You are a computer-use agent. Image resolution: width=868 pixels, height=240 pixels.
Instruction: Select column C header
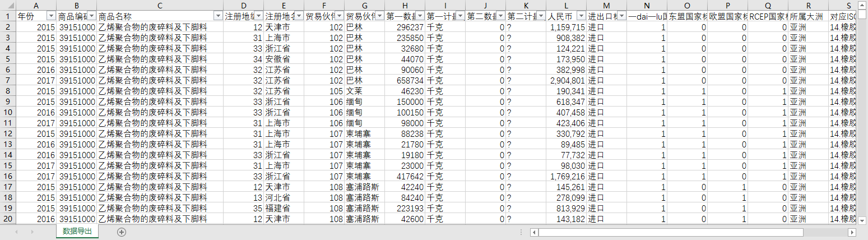click(x=160, y=5)
